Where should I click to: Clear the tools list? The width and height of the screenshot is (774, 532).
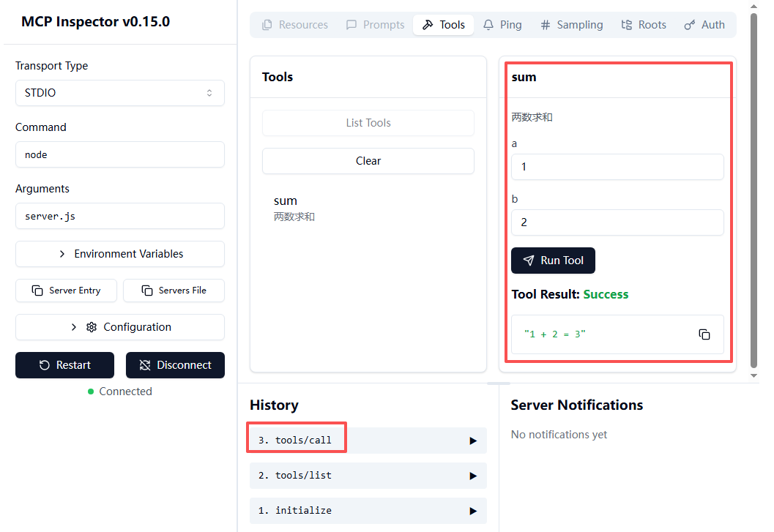[368, 161]
